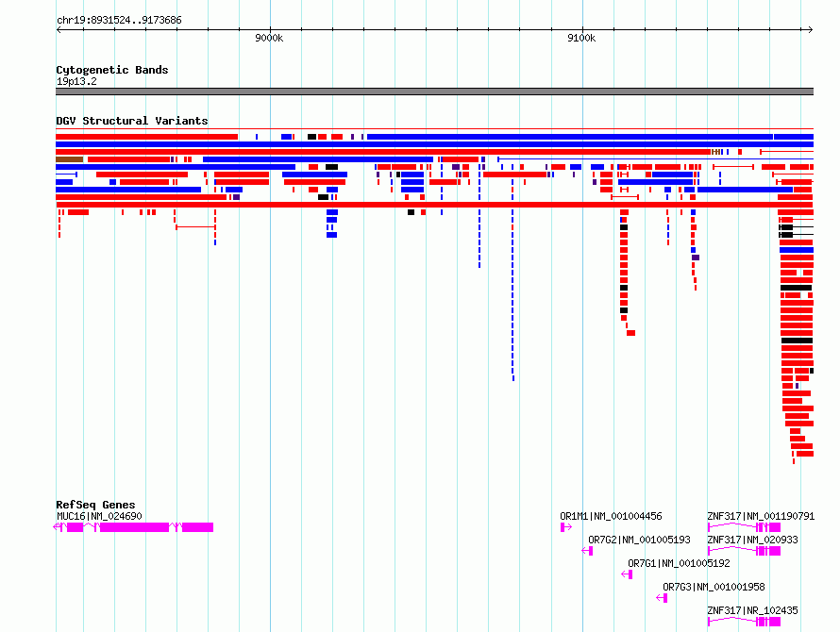Click the ZNF317 NM_001190791 transcript glyph
This screenshot has height=632, width=840.
tap(744, 527)
